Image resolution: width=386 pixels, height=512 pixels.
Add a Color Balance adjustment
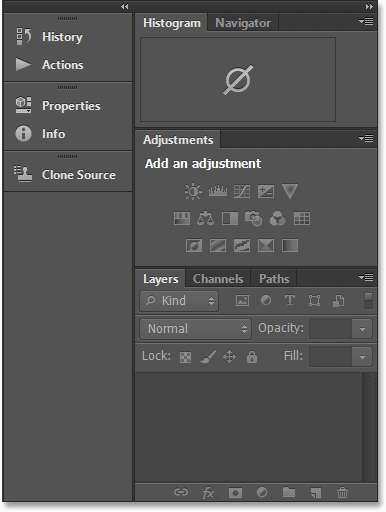[x=205, y=218]
